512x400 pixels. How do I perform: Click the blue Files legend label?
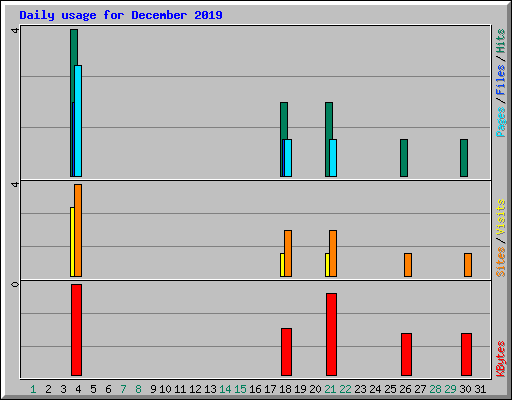(500, 80)
